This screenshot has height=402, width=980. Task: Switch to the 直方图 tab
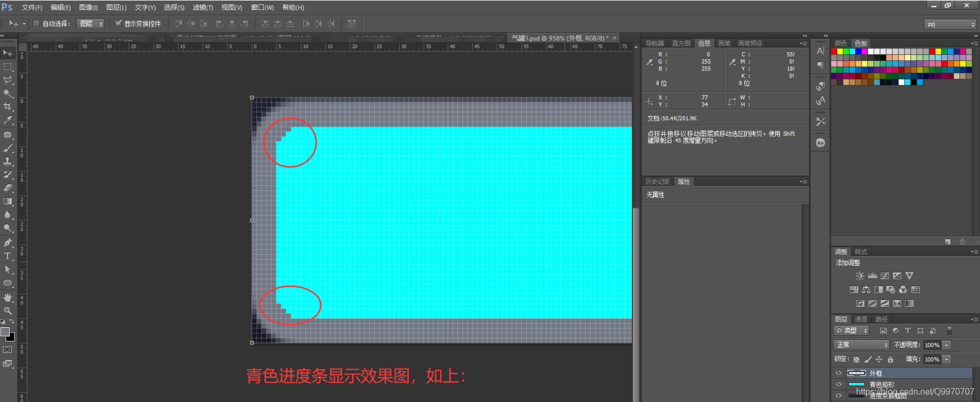(681, 43)
